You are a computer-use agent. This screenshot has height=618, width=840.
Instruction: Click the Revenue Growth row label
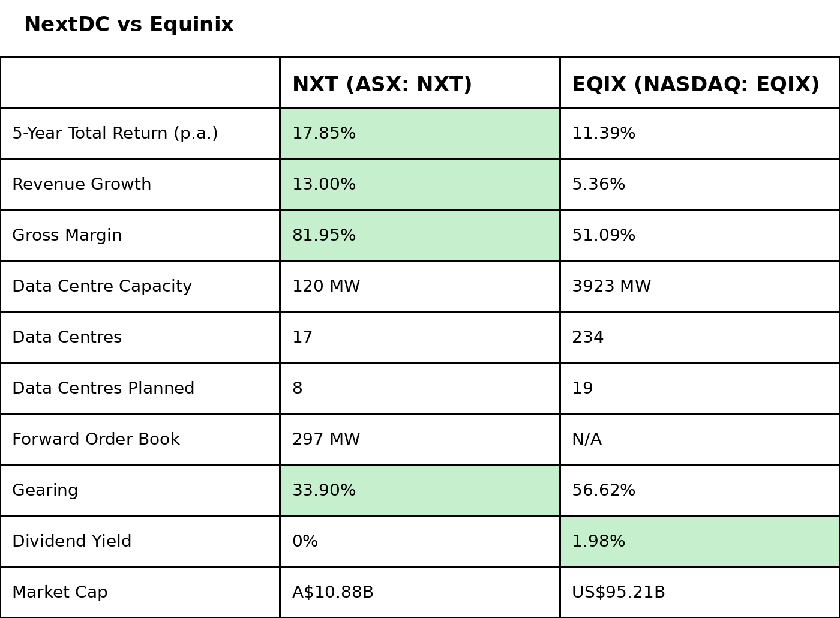click(x=82, y=185)
